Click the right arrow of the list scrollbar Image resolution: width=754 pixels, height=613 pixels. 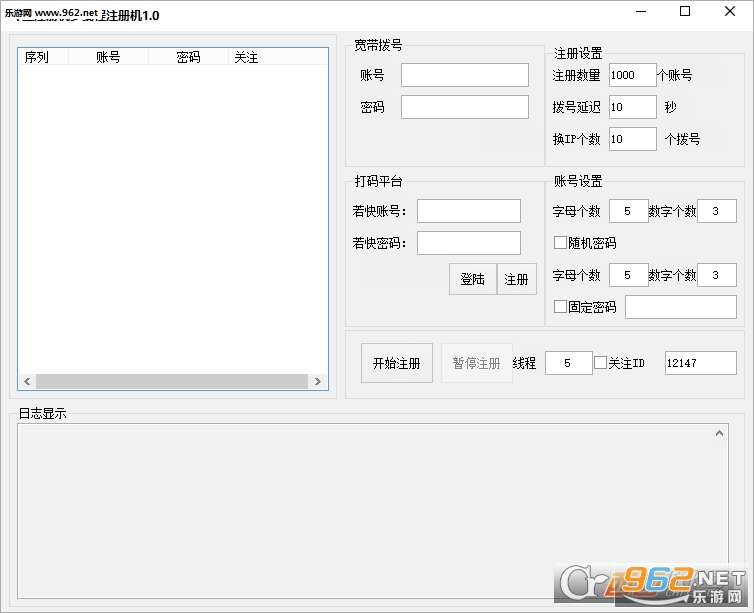[317, 381]
